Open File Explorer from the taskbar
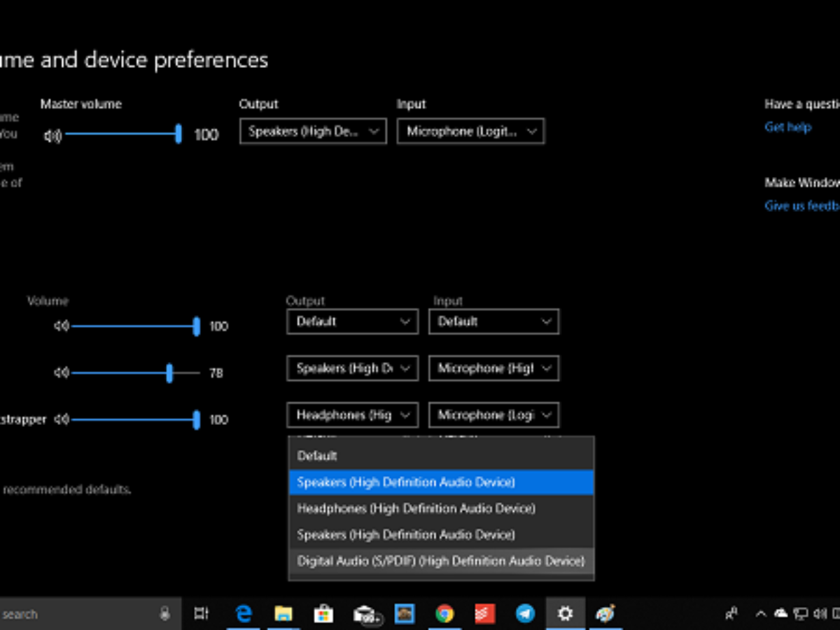Image resolution: width=840 pixels, height=630 pixels. pos(283,614)
